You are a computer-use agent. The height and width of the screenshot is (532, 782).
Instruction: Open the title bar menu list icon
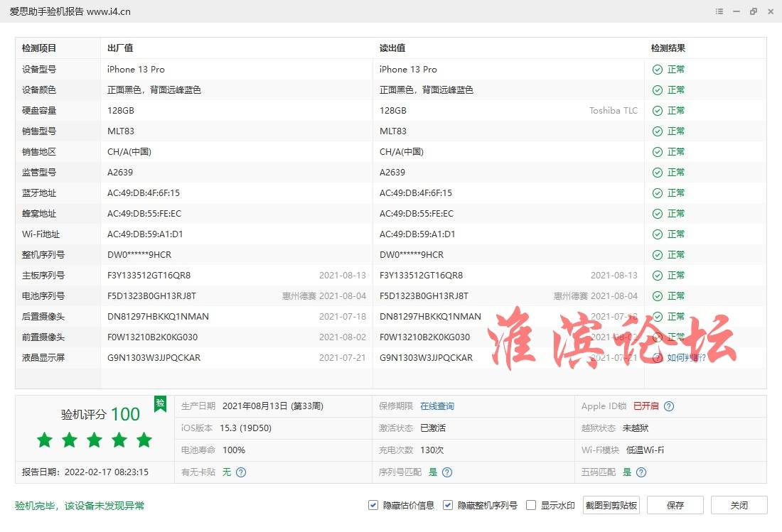coord(719,11)
